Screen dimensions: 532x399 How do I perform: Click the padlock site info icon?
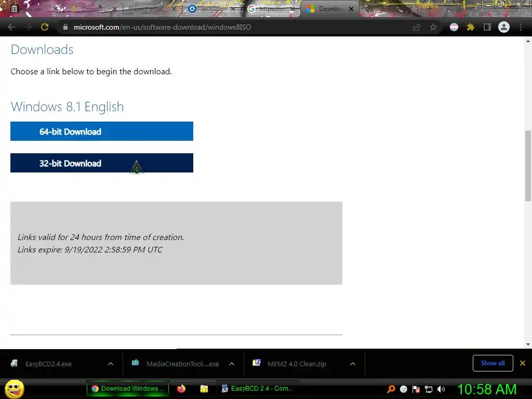tap(65, 27)
